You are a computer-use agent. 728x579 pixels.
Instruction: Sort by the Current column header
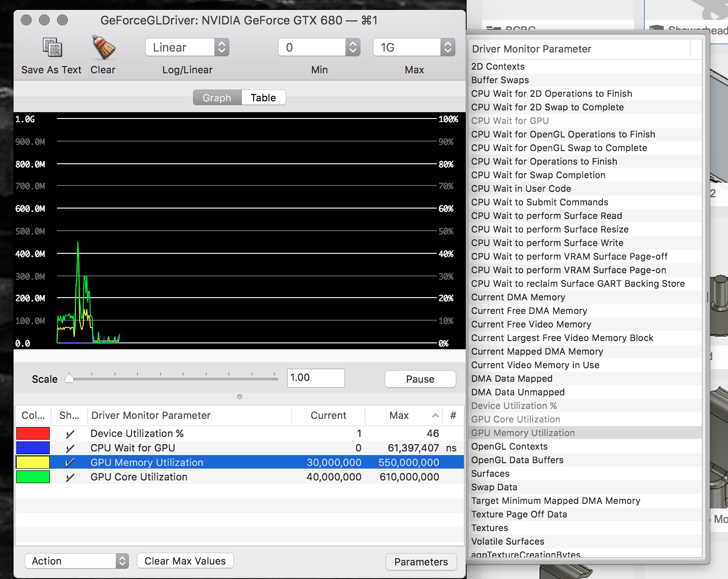pos(328,415)
